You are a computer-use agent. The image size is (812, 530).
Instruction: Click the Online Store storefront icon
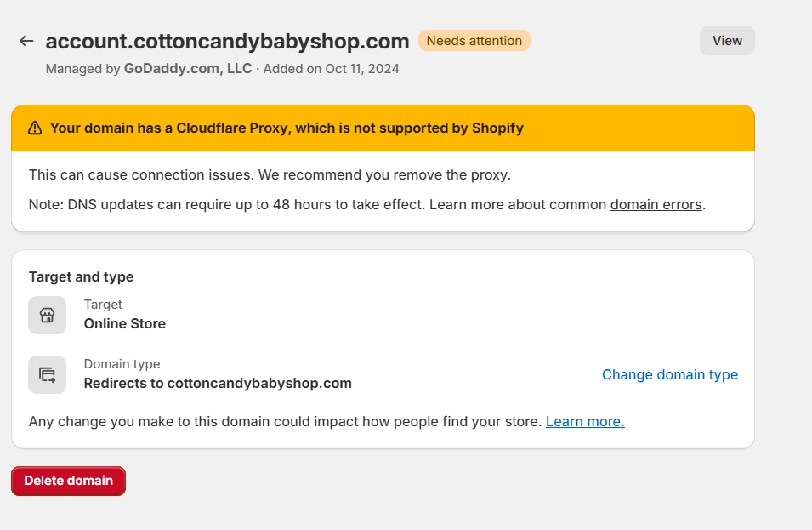(x=47, y=315)
